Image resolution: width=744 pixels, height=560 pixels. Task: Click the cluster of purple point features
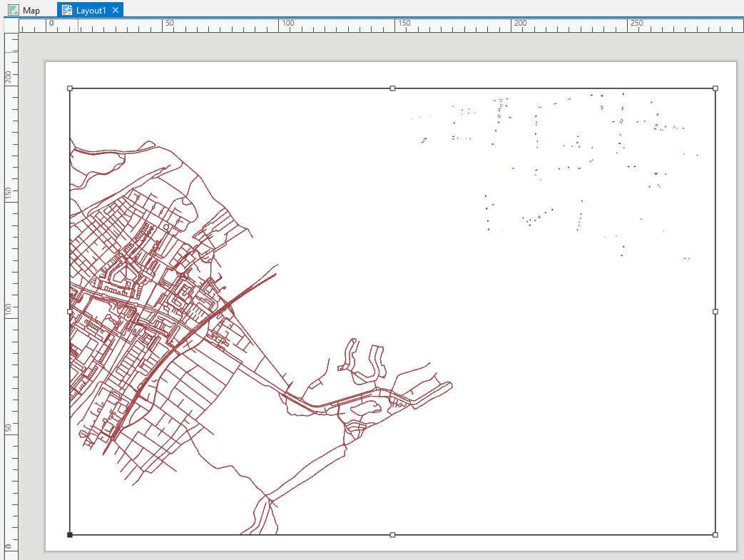tap(564, 164)
